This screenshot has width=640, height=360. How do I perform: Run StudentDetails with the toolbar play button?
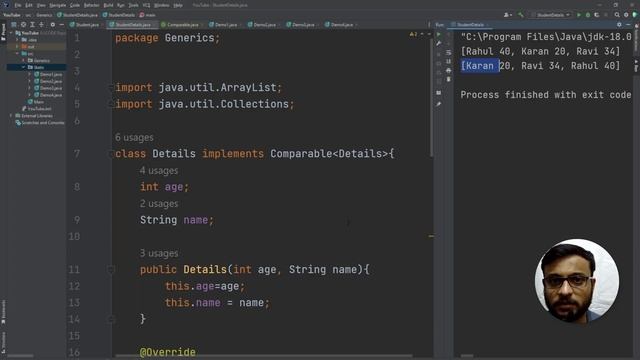pos(579,15)
